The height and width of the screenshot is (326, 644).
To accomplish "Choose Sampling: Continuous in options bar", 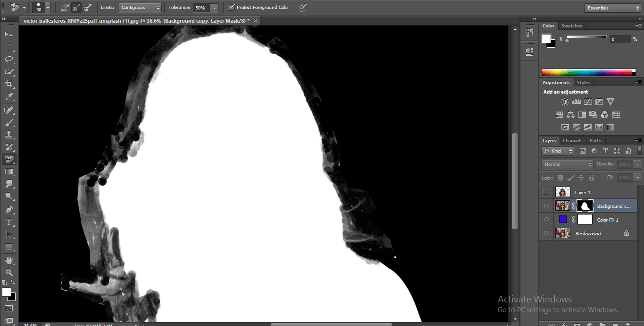I will 65,8.
